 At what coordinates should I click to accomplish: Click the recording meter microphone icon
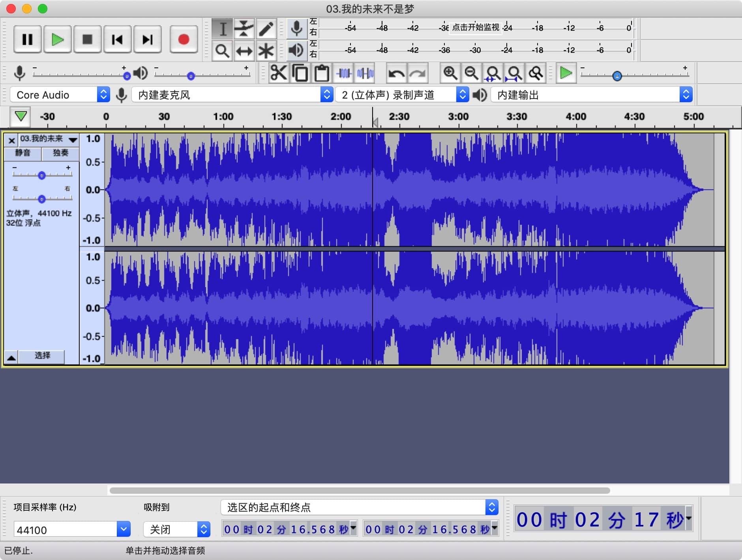tap(296, 29)
